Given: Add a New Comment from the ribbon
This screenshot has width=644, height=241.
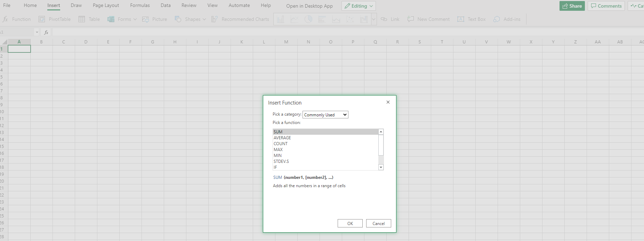Looking at the screenshot, I should coord(411,19).
